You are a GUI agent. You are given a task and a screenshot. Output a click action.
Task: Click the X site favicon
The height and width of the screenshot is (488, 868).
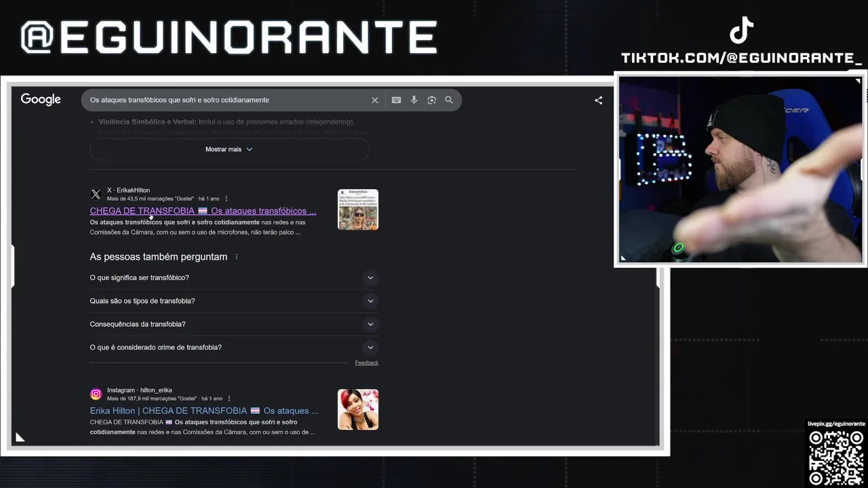coord(96,195)
